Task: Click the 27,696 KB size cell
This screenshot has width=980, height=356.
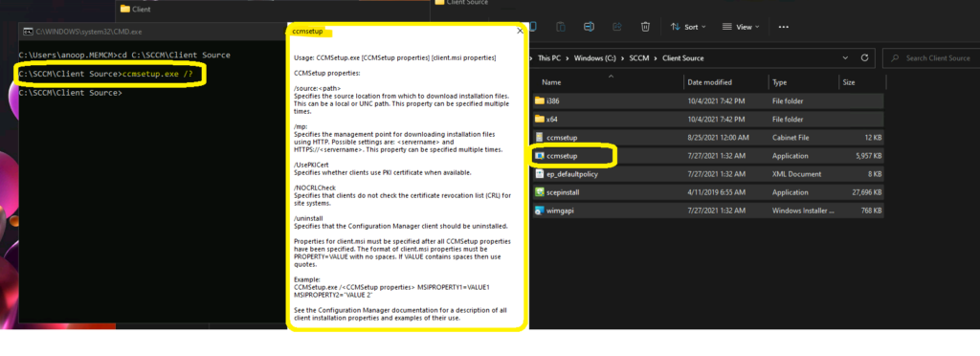Action: pyautogui.click(x=867, y=192)
